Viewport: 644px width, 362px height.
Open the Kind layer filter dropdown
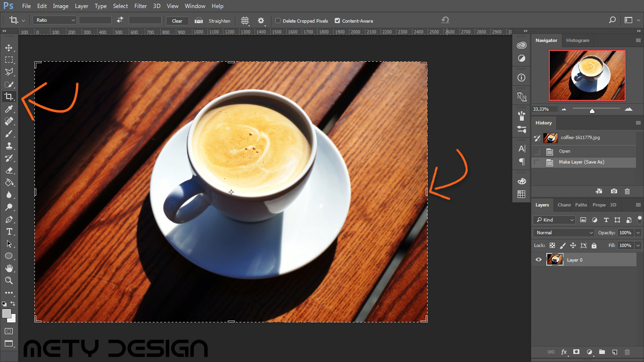pyautogui.click(x=554, y=220)
